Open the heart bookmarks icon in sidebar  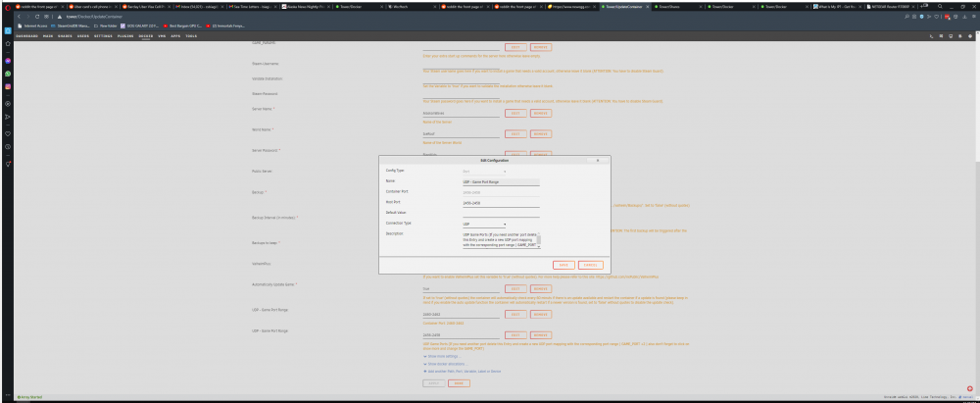click(x=8, y=134)
